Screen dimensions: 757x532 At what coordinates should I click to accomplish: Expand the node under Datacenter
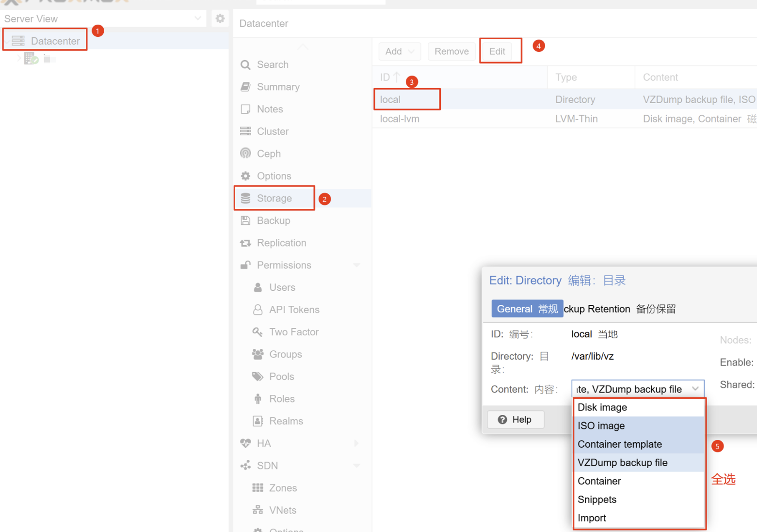click(19, 58)
